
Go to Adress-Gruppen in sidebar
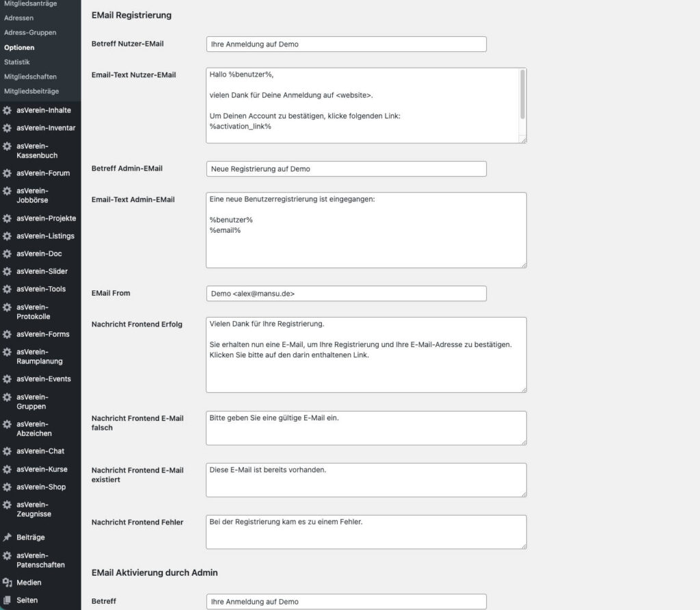click(30, 33)
